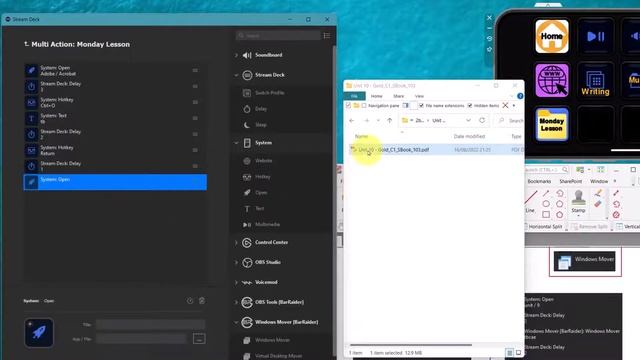Screen dimensions: 640x360
Task: Sort by Date modified column header
Action: point(469,136)
